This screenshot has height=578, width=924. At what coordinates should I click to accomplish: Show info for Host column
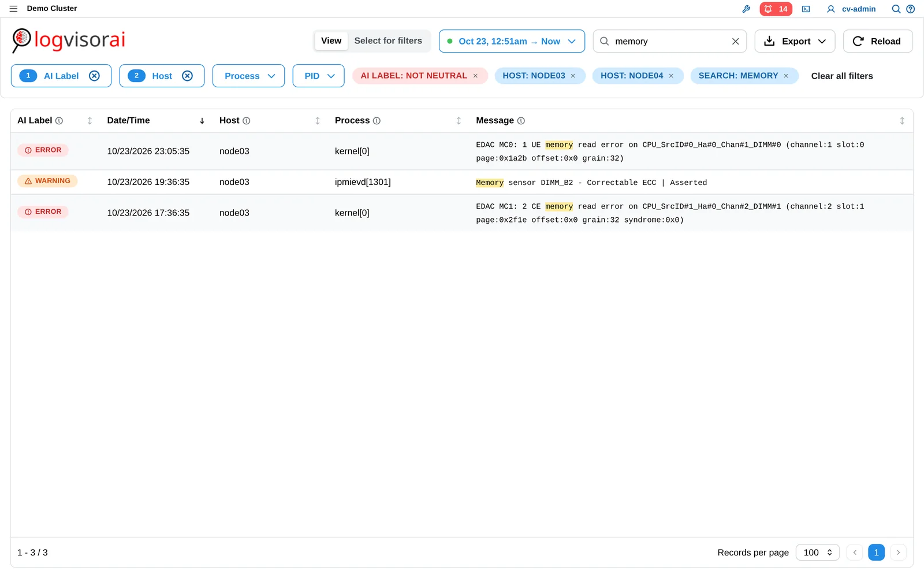247,121
